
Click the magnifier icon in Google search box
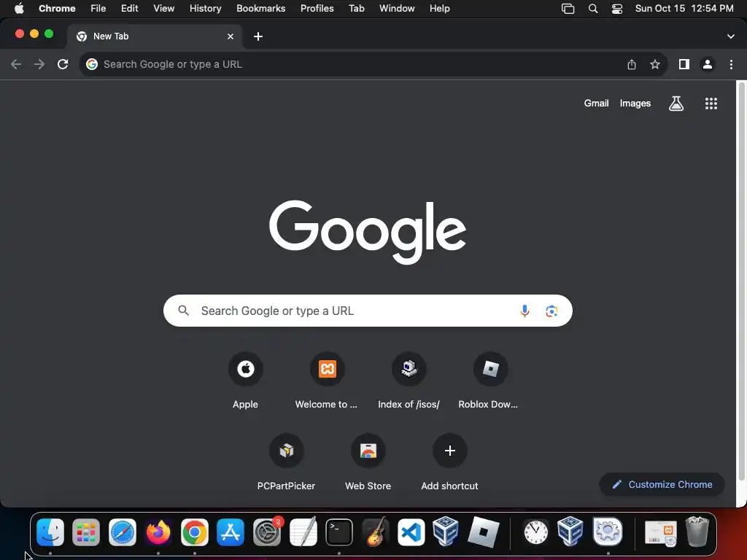tap(183, 311)
